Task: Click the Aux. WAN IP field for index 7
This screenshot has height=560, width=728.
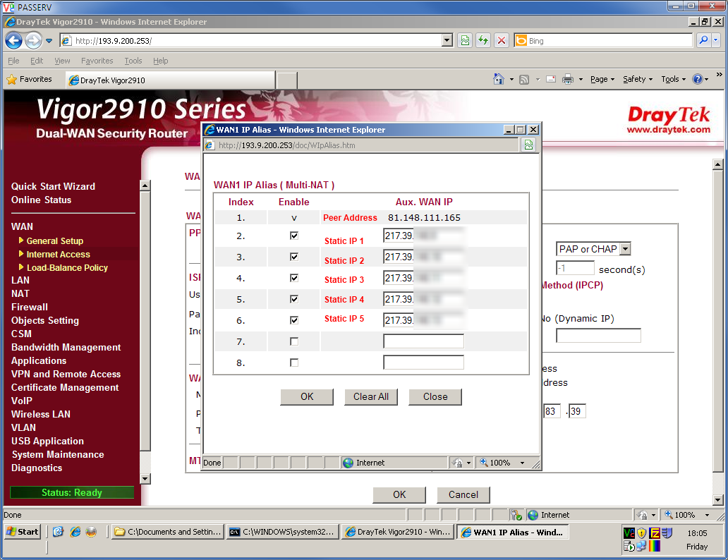Action: pyautogui.click(x=423, y=341)
